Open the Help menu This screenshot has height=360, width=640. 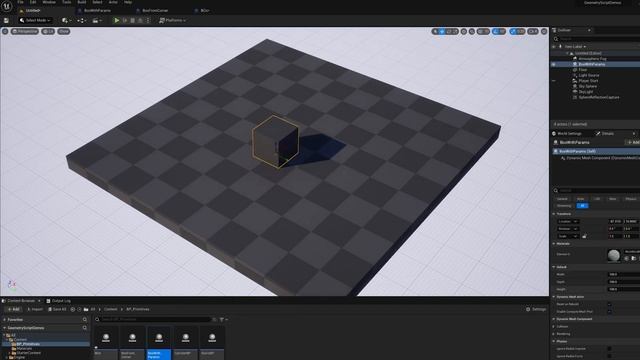click(128, 2)
